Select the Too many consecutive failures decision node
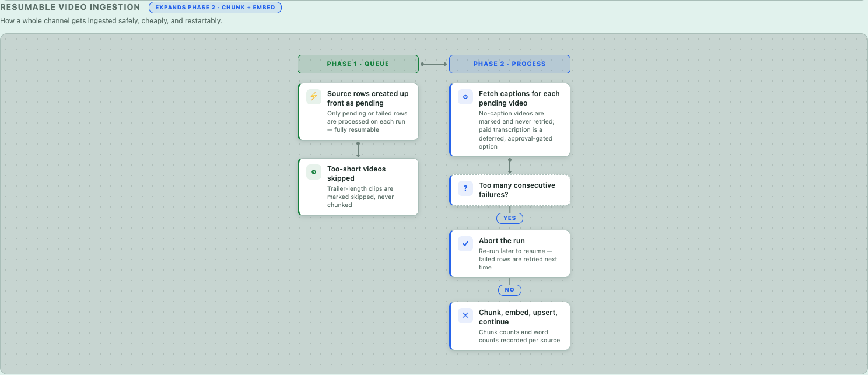868x375 pixels. click(510, 190)
